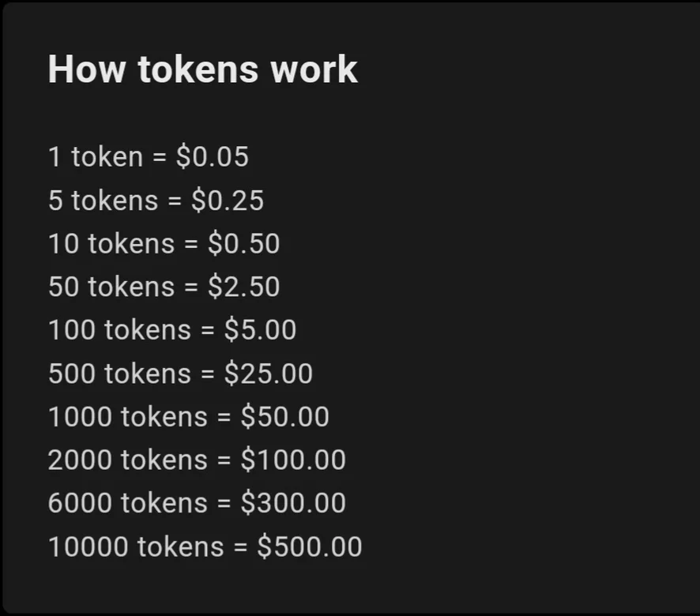Click the "10 tokens" label
Image resolution: width=700 pixels, height=616 pixels.
[x=111, y=243]
